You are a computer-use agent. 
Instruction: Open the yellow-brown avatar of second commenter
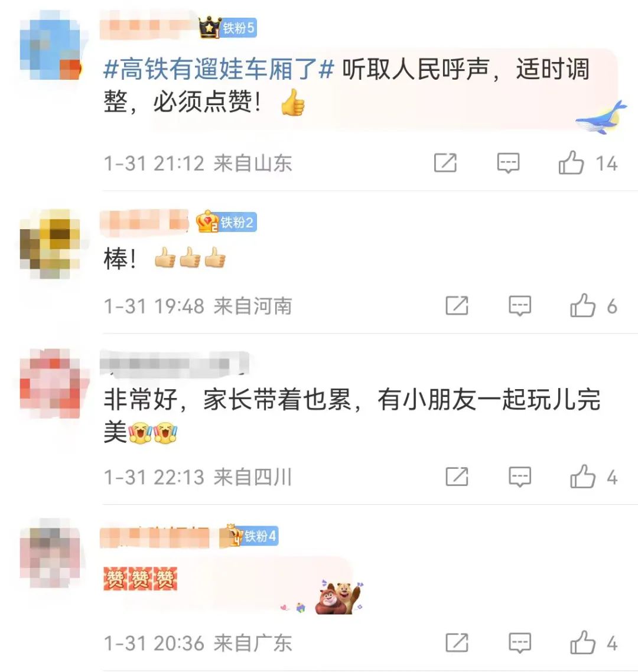[x=50, y=244]
